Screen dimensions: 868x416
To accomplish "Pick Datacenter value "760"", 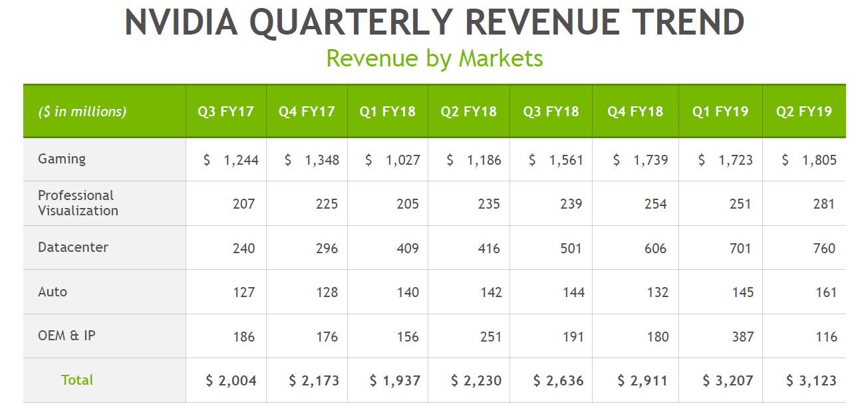I will pyautogui.click(x=824, y=249).
